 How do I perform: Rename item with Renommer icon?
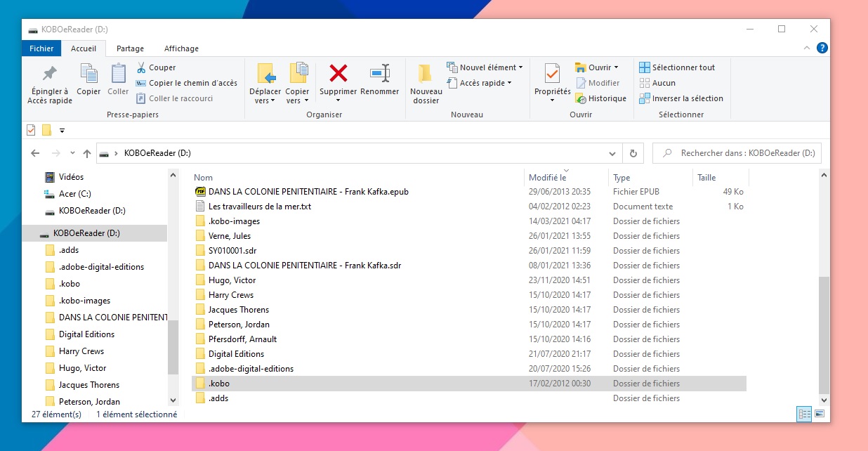380,80
